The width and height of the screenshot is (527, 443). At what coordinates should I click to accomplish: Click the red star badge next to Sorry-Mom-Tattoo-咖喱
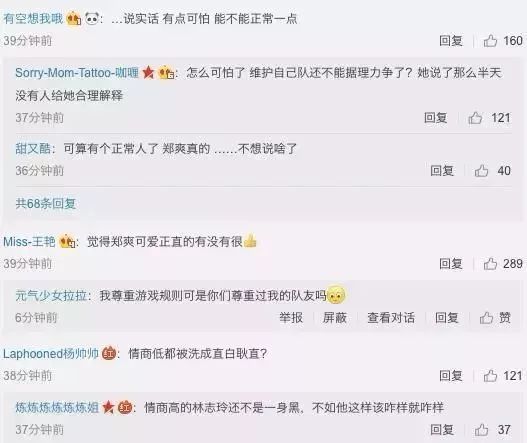[148, 72]
